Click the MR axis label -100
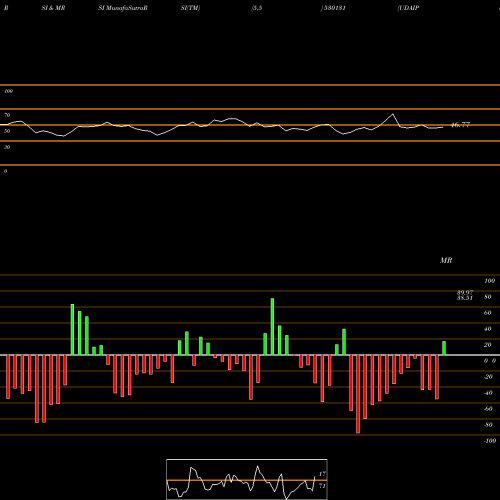This screenshot has height=500, width=500. (x=490, y=441)
